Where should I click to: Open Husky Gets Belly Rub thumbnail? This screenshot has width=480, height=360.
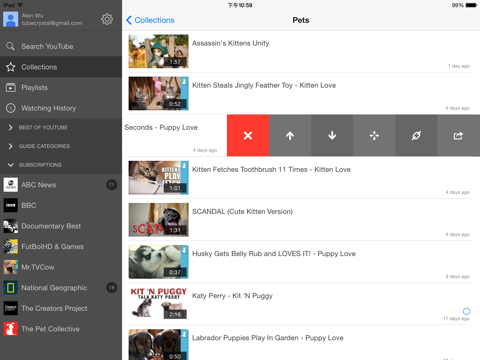159,262
